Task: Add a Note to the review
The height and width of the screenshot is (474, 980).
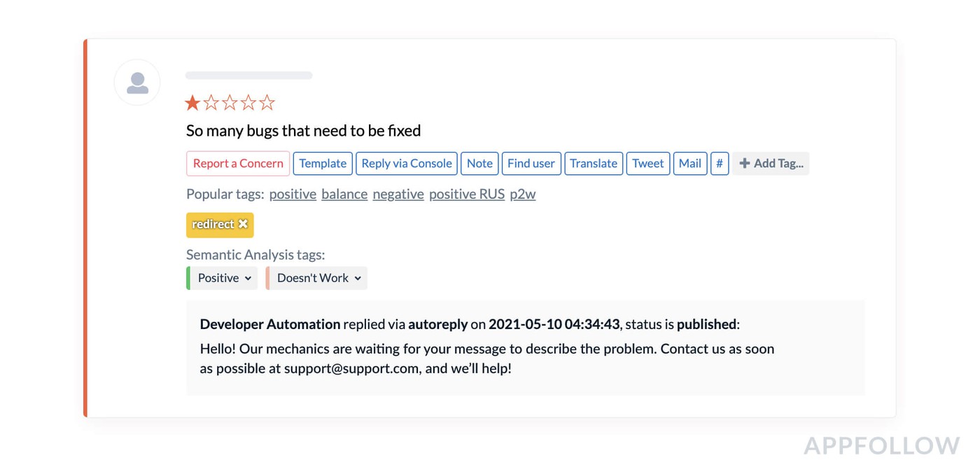Action: coord(479,163)
